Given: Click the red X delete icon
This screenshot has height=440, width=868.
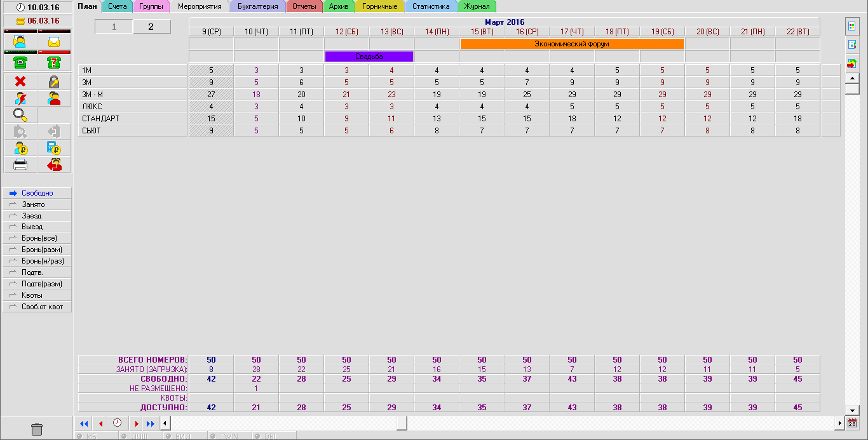Looking at the screenshot, I should click(20, 81).
